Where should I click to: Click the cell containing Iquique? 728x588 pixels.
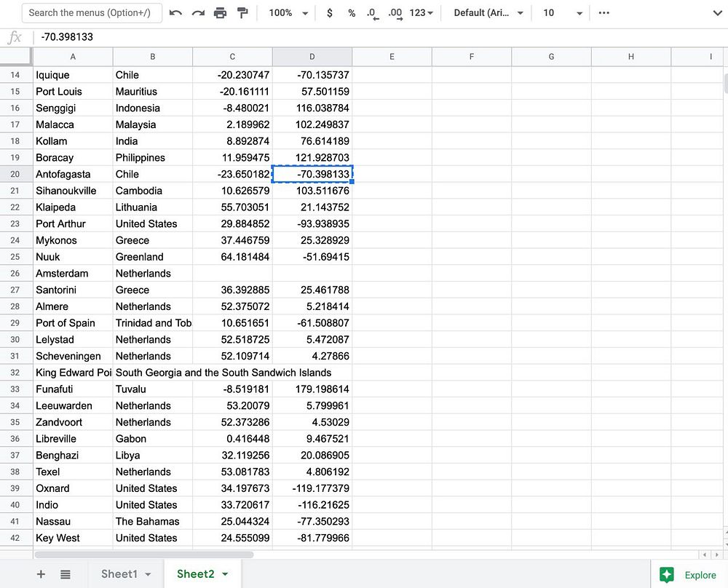pos(73,75)
